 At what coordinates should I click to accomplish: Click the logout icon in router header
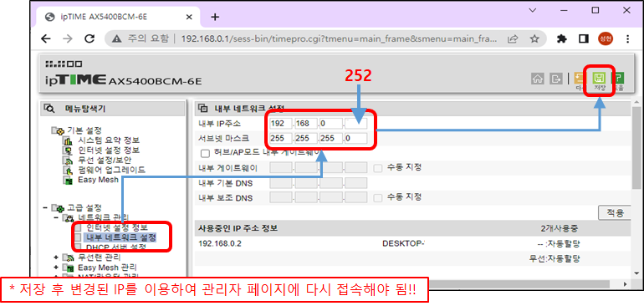click(x=555, y=79)
